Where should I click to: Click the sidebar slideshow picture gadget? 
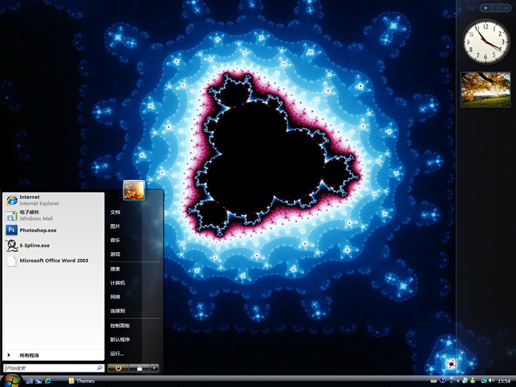point(485,89)
